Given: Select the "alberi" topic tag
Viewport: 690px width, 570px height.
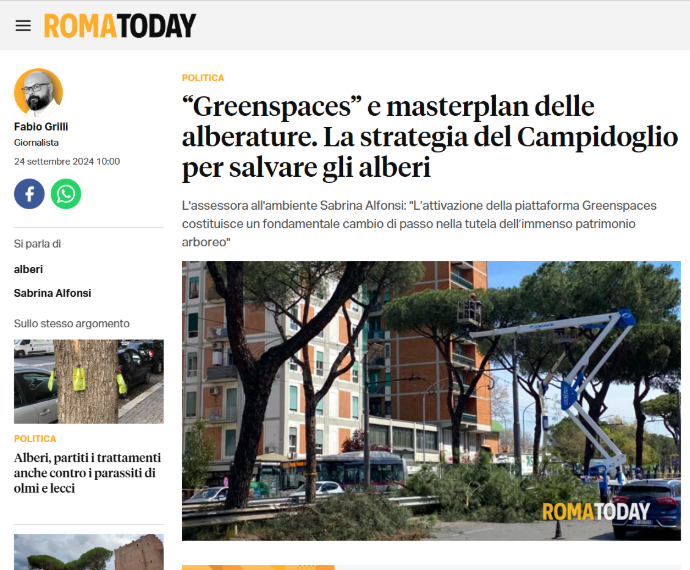Looking at the screenshot, I should click(28, 269).
